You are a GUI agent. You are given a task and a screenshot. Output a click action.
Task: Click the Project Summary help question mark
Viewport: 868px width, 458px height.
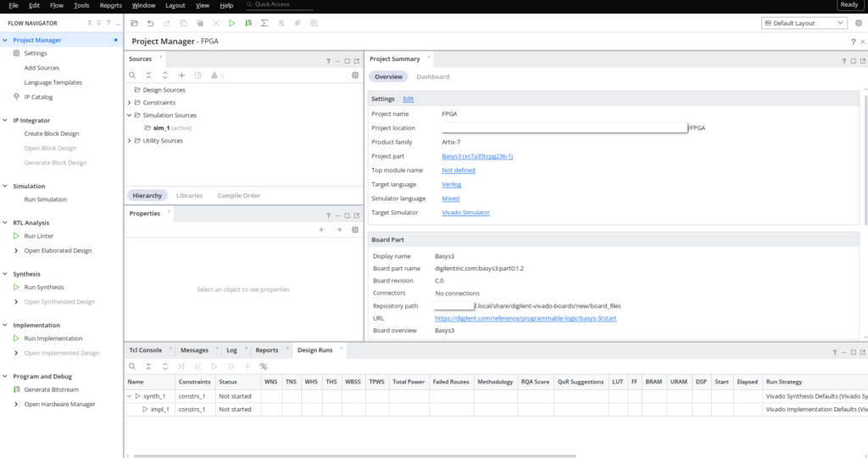(x=844, y=61)
